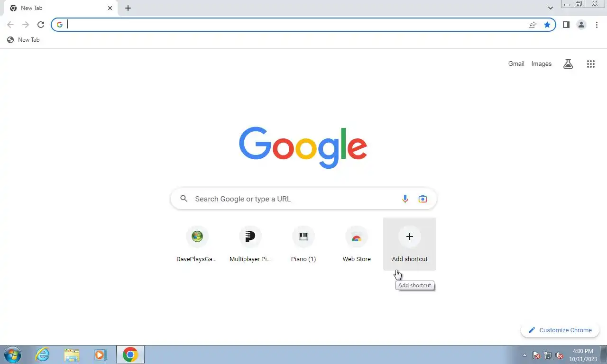Open the Google apps grid
Screen dimensions: 607x364
(590, 64)
